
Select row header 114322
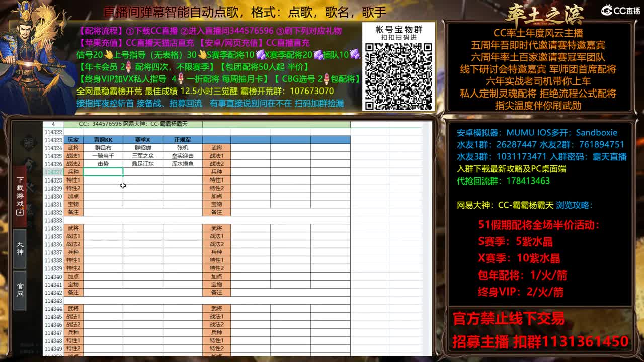[x=53, y=132]
